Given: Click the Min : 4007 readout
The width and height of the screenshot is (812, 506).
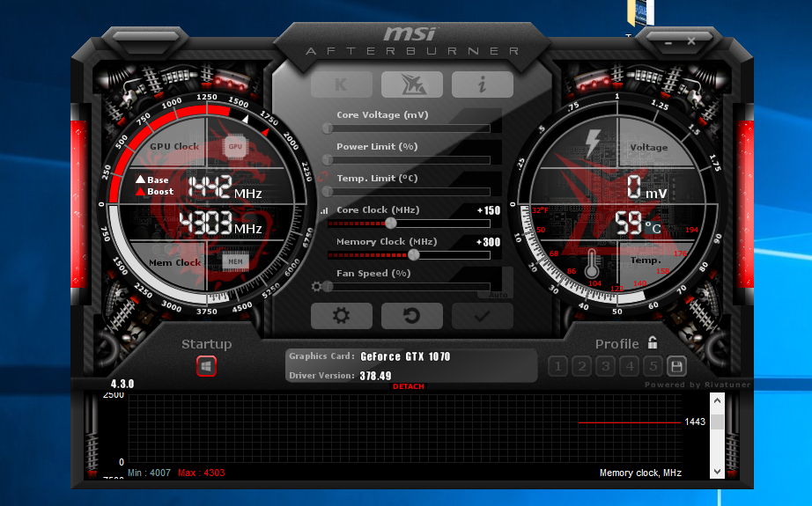Looking at the screenshot, I should (149, 473).
